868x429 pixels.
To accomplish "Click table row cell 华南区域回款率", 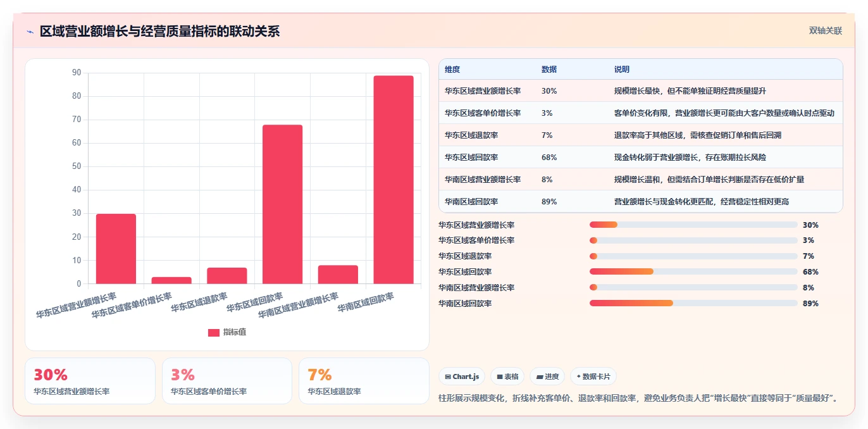I will (x=471, y=202).
